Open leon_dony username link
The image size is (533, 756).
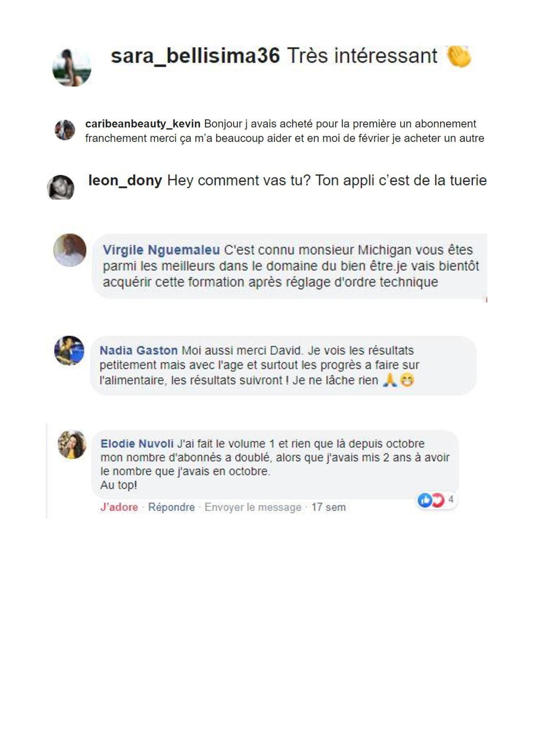[x=125, y=180]
